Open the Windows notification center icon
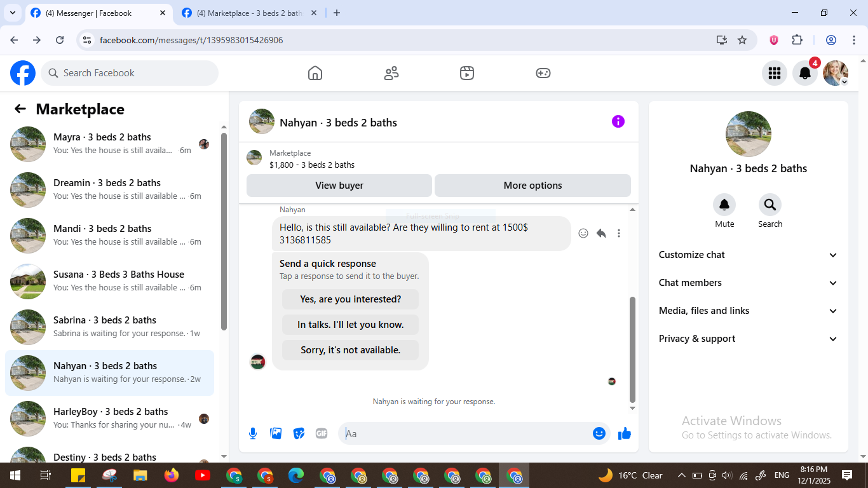 point(847,475)
